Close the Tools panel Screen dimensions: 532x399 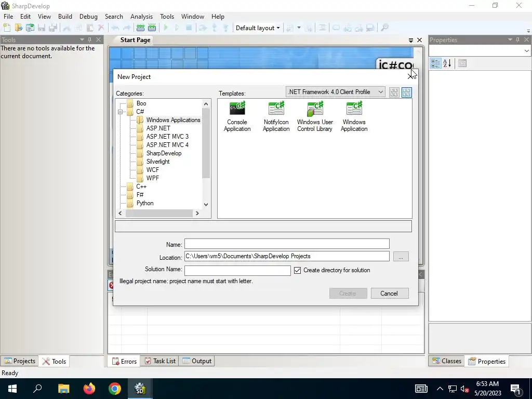98,39
